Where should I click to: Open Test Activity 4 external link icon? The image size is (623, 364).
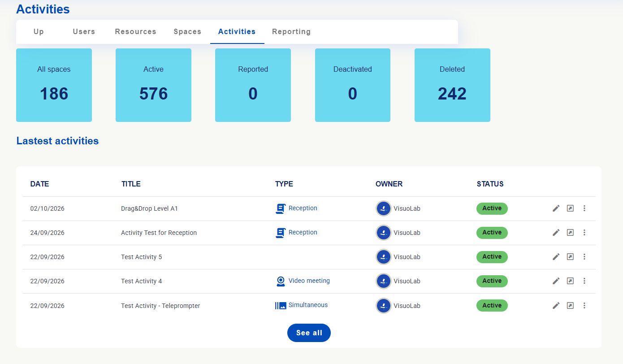[570, 281]
